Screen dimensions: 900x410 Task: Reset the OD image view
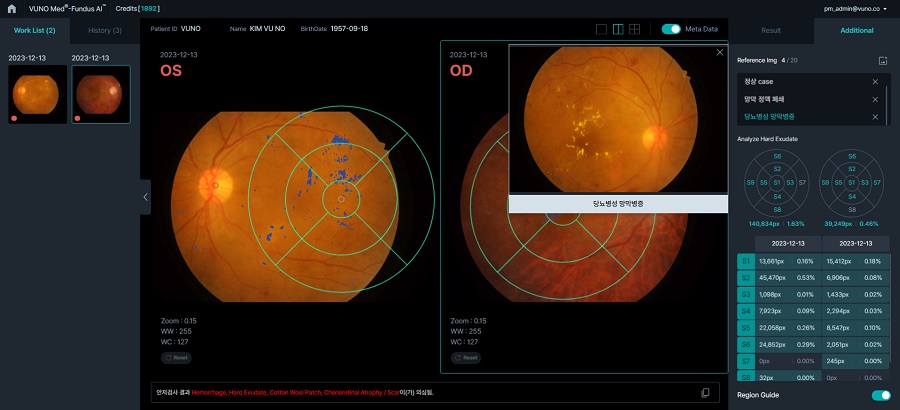coord(465,357)
